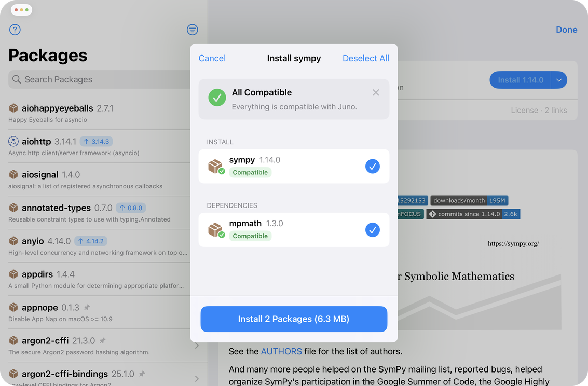The image size is (588, 386).
Task: Click the appdirs package icon
Action: (x=13, y=274)
